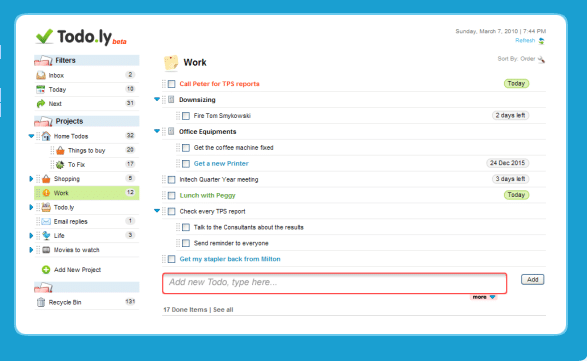Click the Todo.ly checkmark logo

click(x=44, y=36)
